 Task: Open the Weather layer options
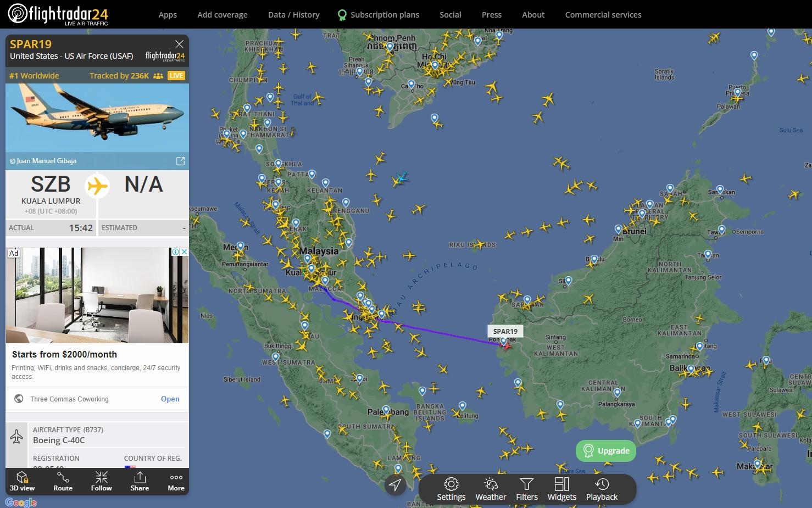[491, 489]
